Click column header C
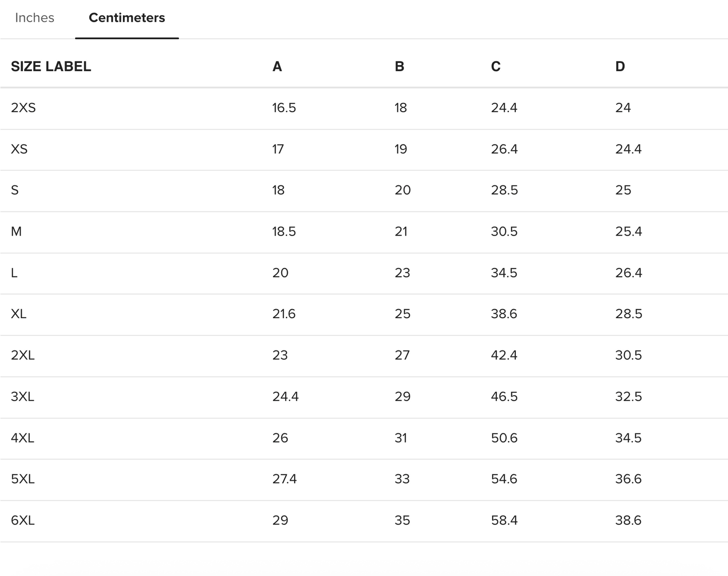This screenshot has height=576, width=728. coord(496,66)
